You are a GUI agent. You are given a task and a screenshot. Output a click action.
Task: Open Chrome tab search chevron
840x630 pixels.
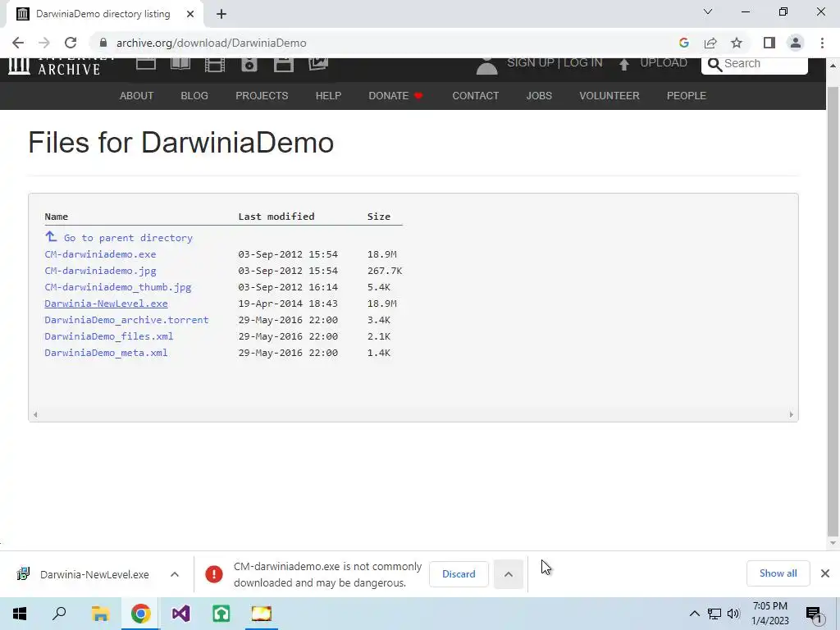click(x=708, y=11)
